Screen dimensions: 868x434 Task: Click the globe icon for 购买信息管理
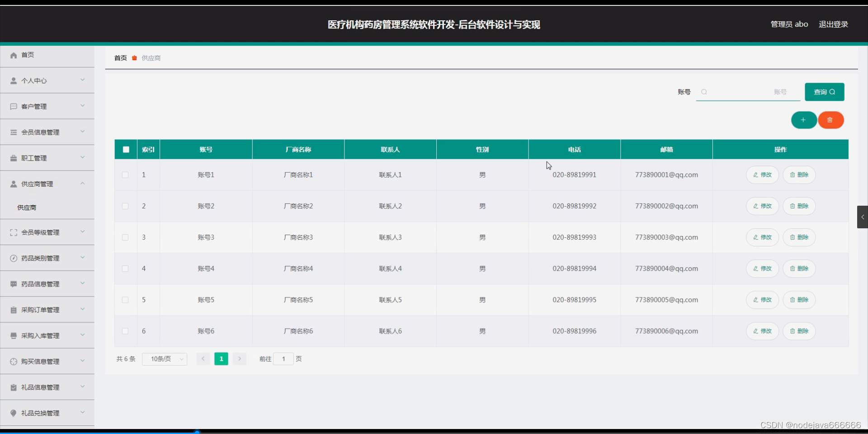(14, 362)
